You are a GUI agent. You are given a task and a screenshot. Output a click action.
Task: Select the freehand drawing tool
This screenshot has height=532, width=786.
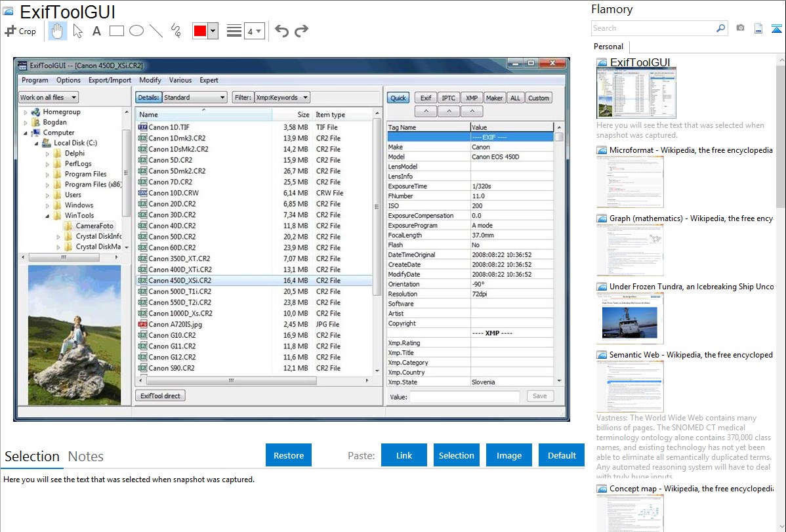coord(176,31)
